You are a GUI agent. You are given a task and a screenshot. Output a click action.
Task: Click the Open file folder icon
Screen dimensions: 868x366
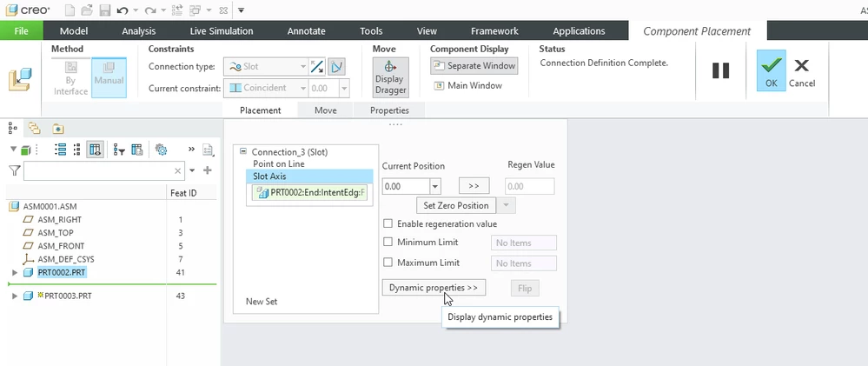click(x=86, y=10)
